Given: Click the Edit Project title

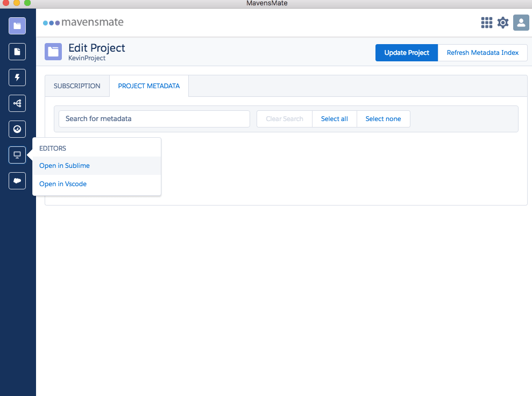Looking at the screenshot, I should 97,48.
